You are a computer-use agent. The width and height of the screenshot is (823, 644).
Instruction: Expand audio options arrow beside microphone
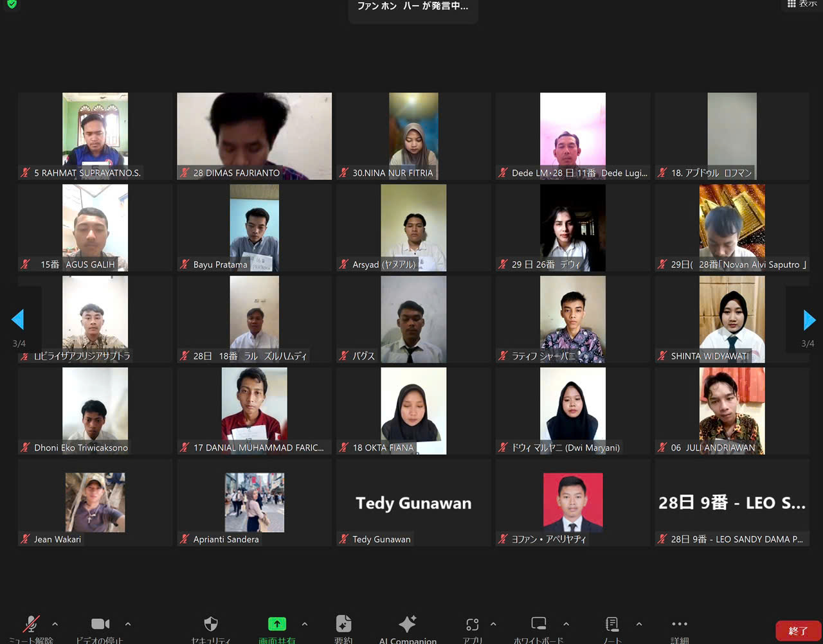55,624
